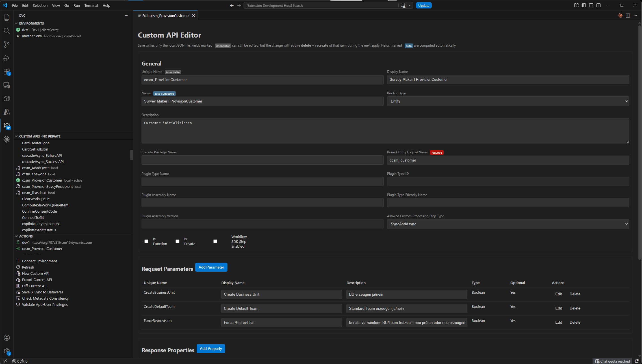Collapse the ACTIONS section
Image resolution: width=642 pixels, height=364 pixels.
pyautogui.click(x=26, y=236)
